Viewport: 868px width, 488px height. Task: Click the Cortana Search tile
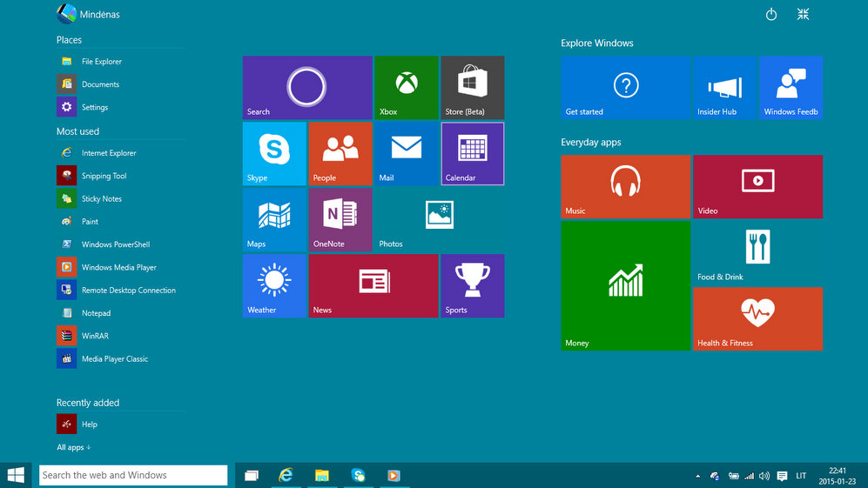tap(306, 87)
